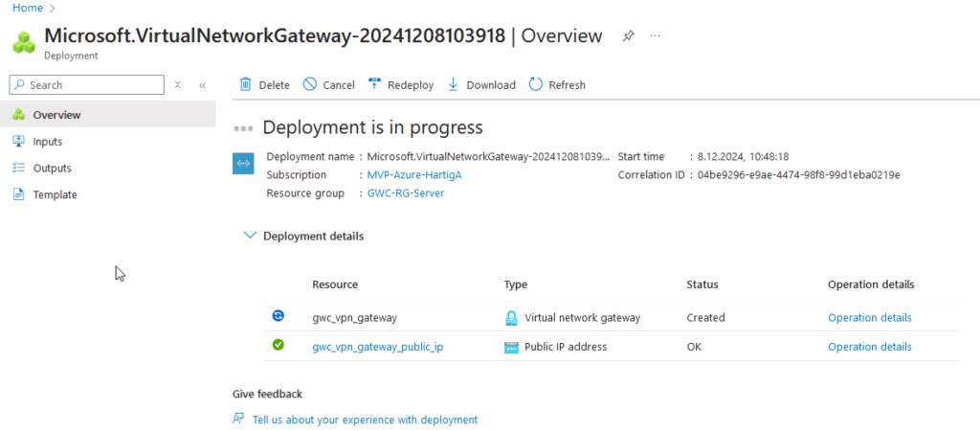980x431 pixels.
Task: Click the feedback person icon
Action: pyautogui.click(x=238, y=419)
